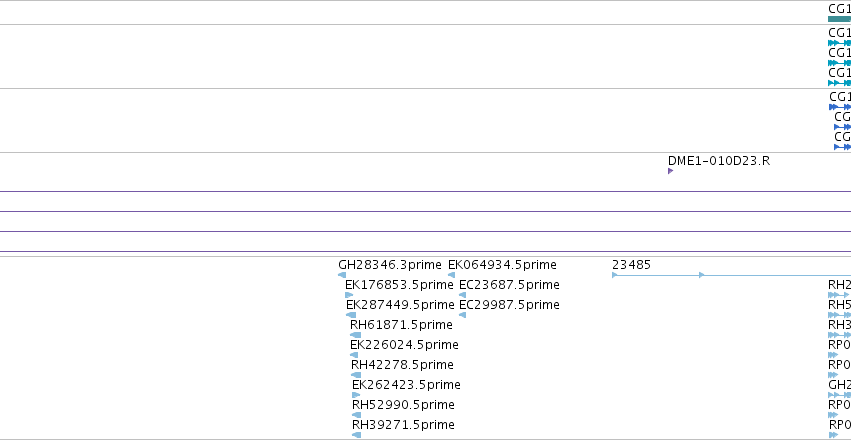
Task: Click the EC23687.5prime text label
Action: (509, 285)
